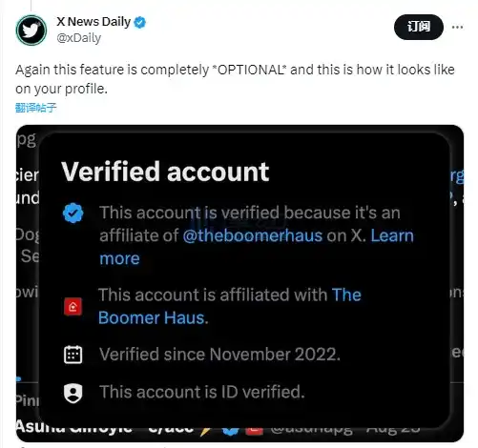478x448 pixels.
Task: Click the blue checkmark icon in verified popup
Action: 73,213
